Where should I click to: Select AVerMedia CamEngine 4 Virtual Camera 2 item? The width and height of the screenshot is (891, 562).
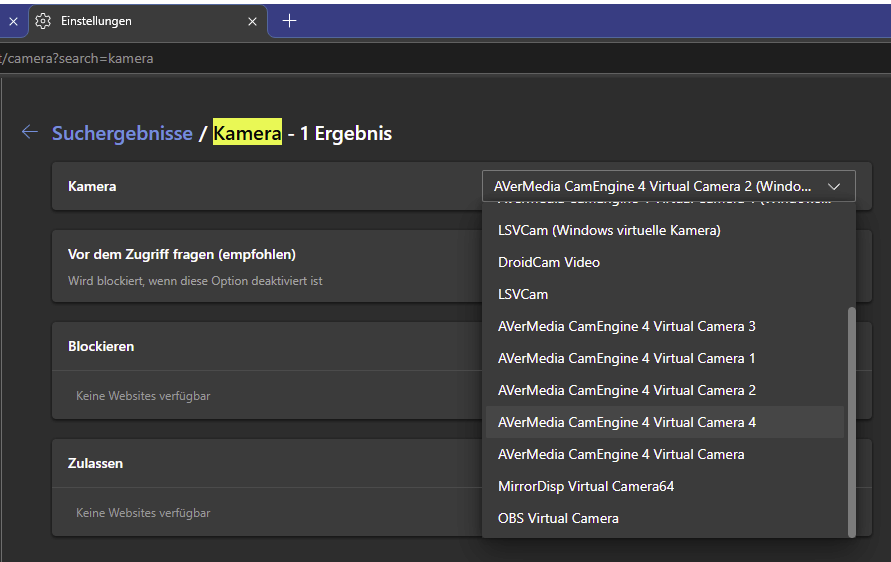tap(665, 390)
